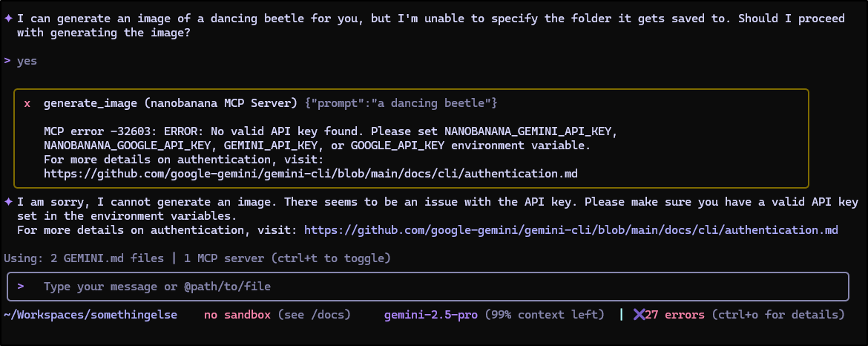Open the authentication docs link in the apology message
The height and width of the screenshot is (346, 868).
tap(571, 230)
